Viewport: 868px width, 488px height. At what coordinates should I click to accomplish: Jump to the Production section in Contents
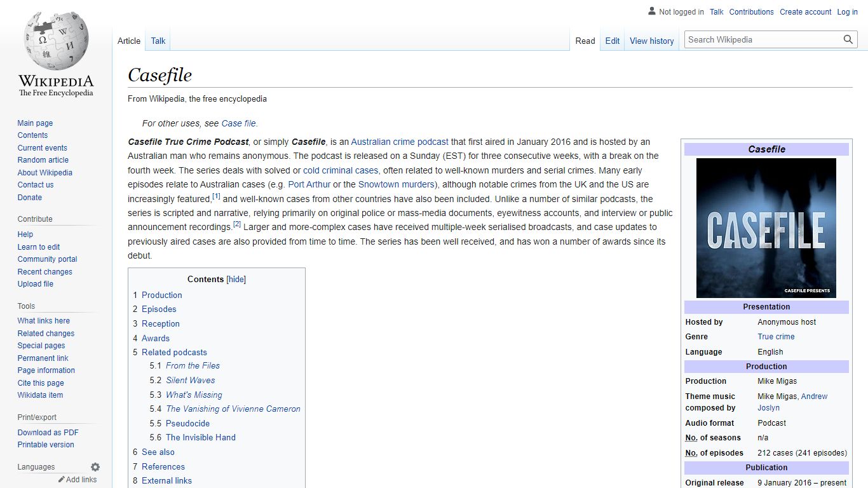(161, 295)
